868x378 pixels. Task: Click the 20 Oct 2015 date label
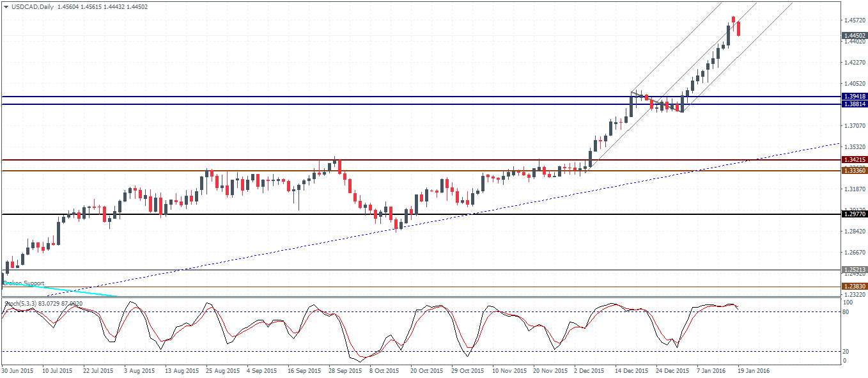(426, 370)
